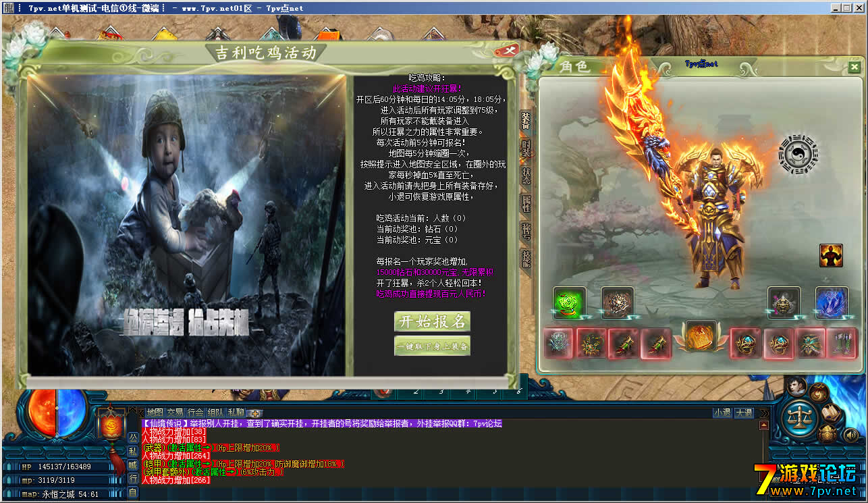Screen dimensions: 868x503
Task: Click the plus icon after 私聊
Action: tap(256, 413)
